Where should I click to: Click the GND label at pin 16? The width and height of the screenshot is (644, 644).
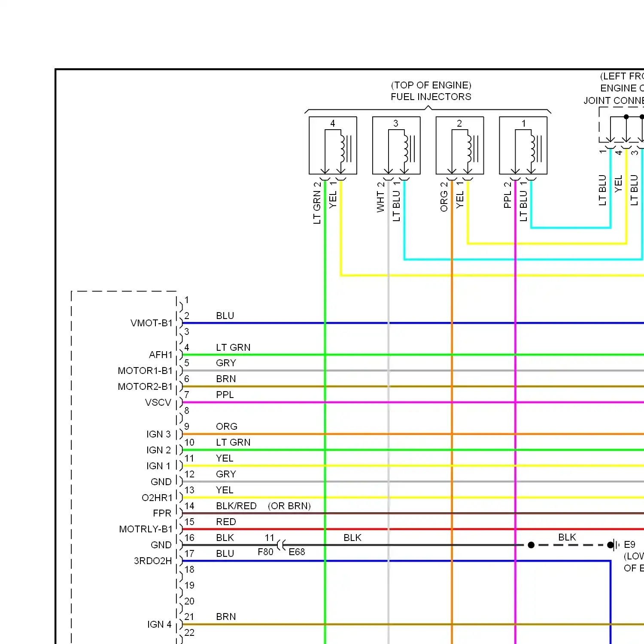coord(161,545)
